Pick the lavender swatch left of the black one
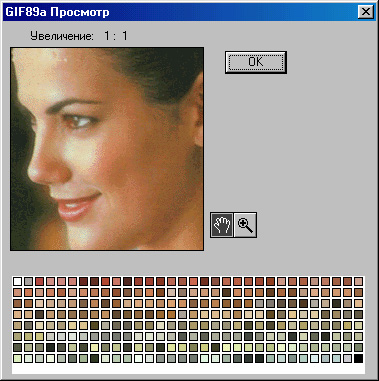 347,359
